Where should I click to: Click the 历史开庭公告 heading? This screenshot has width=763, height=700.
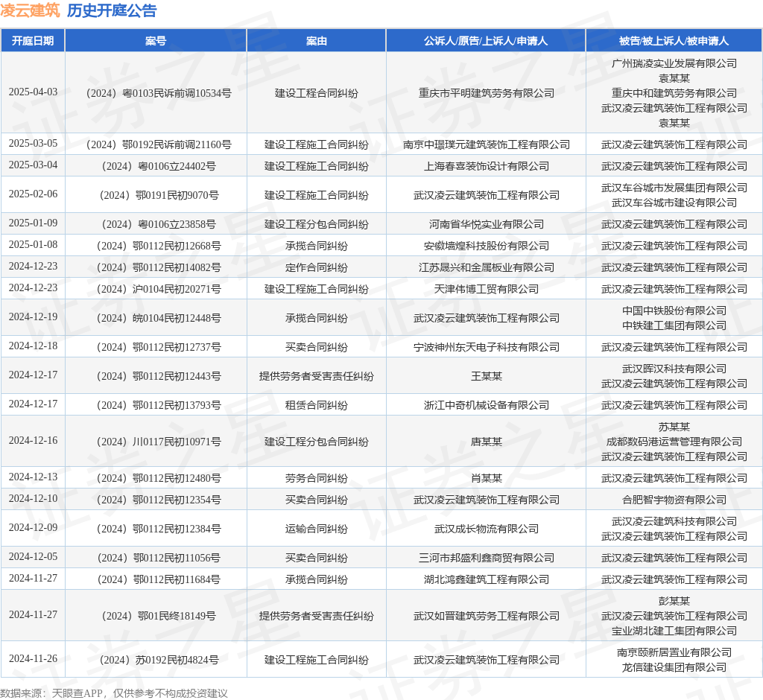point(112,10)
